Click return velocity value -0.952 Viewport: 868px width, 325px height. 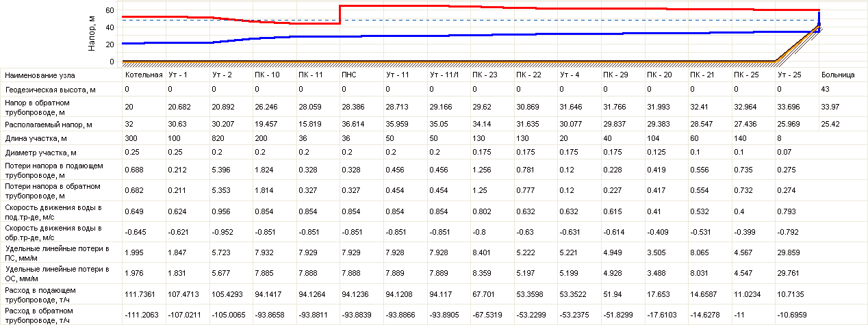tap(223, 232)
